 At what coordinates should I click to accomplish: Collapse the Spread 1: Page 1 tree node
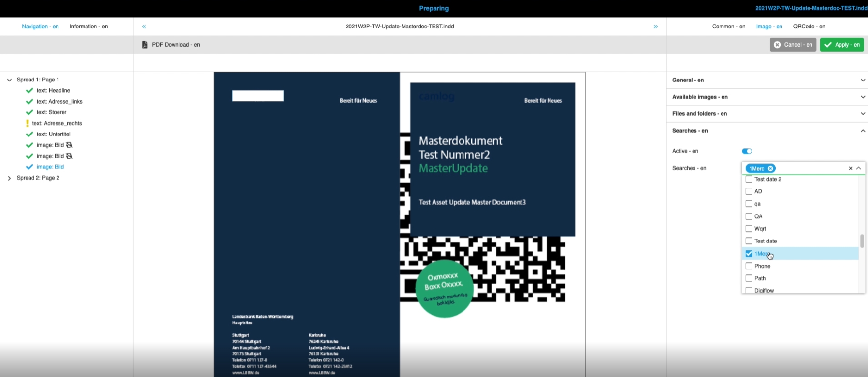tap(9, 80)
